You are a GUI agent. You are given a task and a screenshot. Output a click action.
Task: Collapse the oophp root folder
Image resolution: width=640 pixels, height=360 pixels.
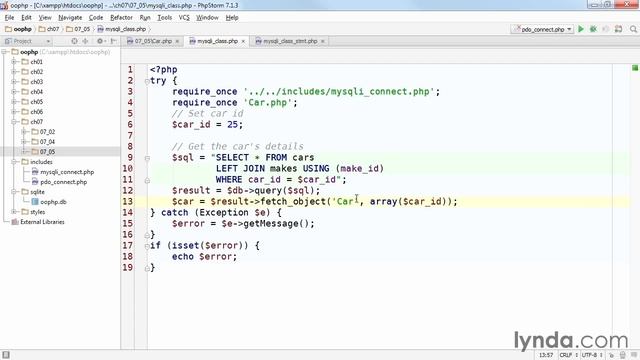tap(4, 52)
